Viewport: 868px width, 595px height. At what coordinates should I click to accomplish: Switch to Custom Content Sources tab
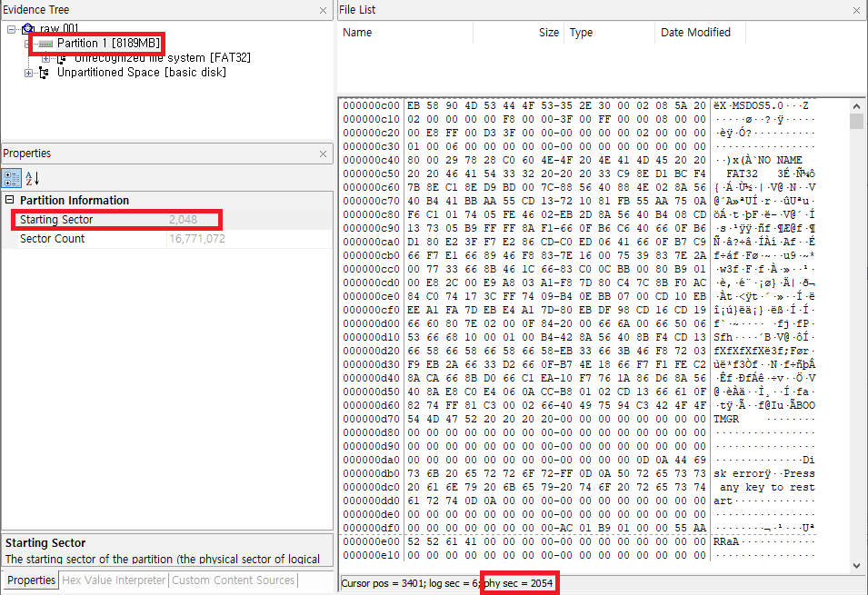coord(234,580)
